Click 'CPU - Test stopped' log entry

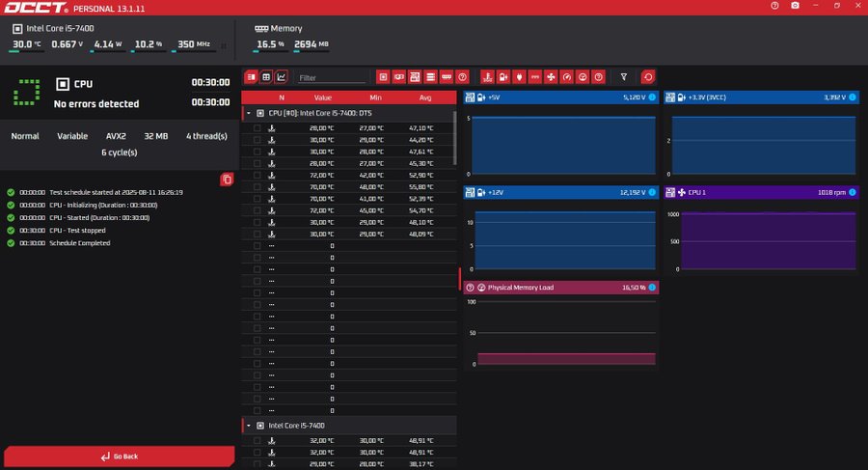coord(77,230)
